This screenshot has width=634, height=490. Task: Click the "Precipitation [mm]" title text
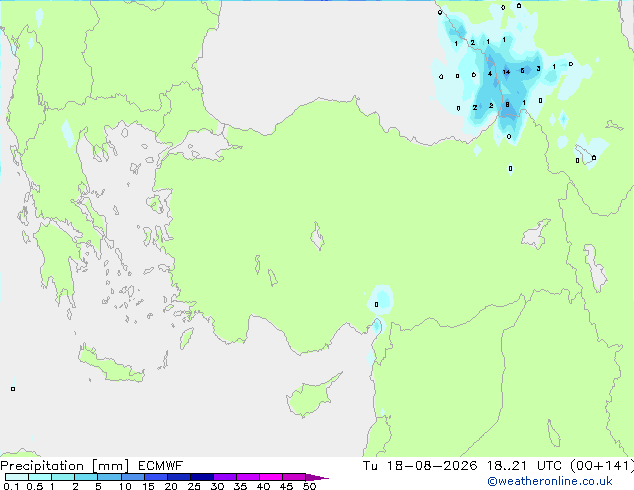click(x=65, y=466)
